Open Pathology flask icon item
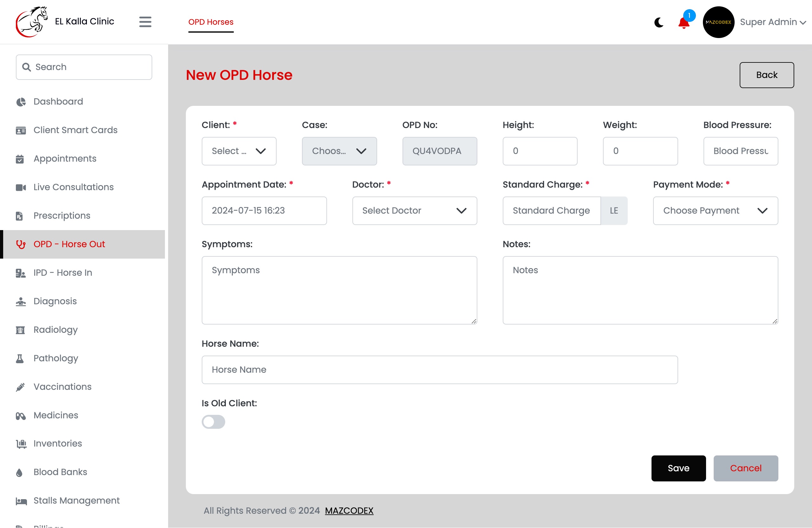This screenshot has width=812, height=528. (x=20, y=358)
